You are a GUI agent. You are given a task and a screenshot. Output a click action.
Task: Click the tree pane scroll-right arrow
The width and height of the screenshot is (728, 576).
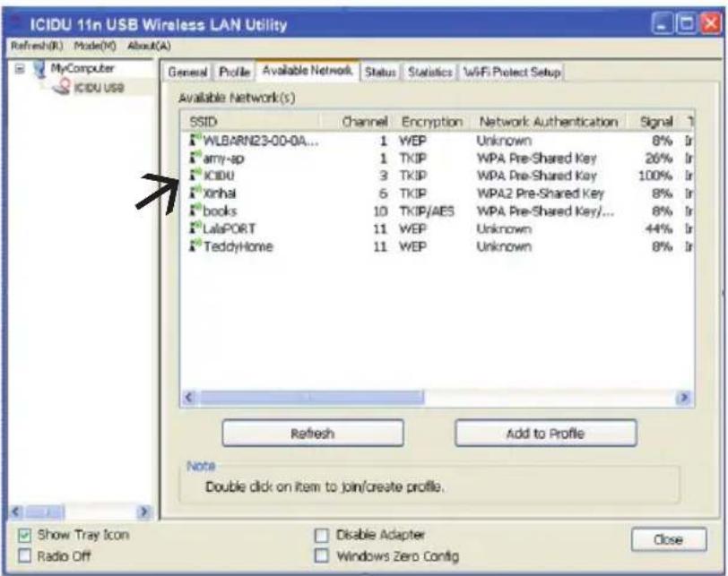click(144, 512)
